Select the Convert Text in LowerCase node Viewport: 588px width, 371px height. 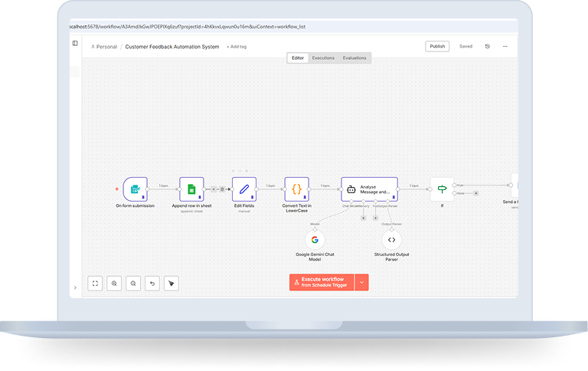point(296,189)
